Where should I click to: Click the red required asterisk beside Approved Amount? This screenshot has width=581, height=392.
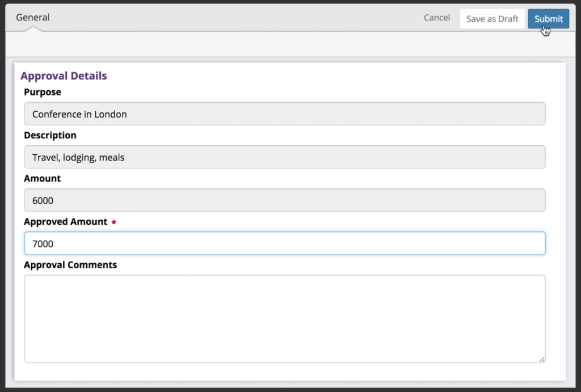(113, 222)
